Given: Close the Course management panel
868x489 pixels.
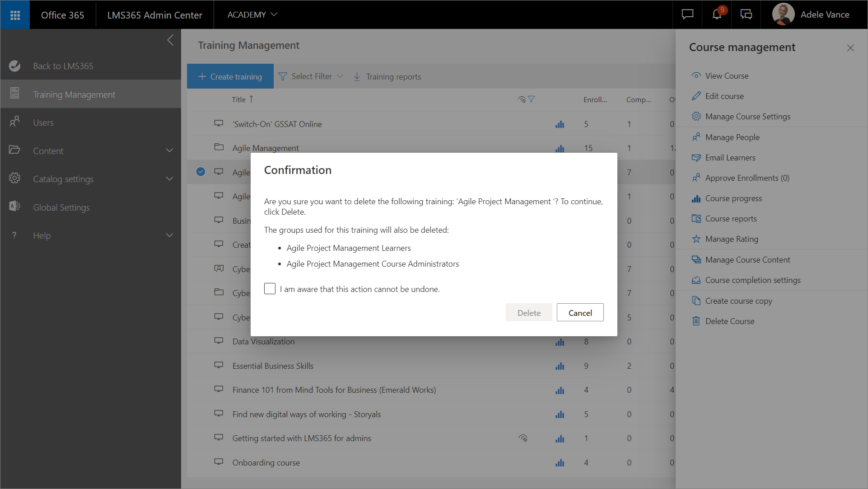Looking at the screenshot, I should pyautogui.click(x=850, y=48).
